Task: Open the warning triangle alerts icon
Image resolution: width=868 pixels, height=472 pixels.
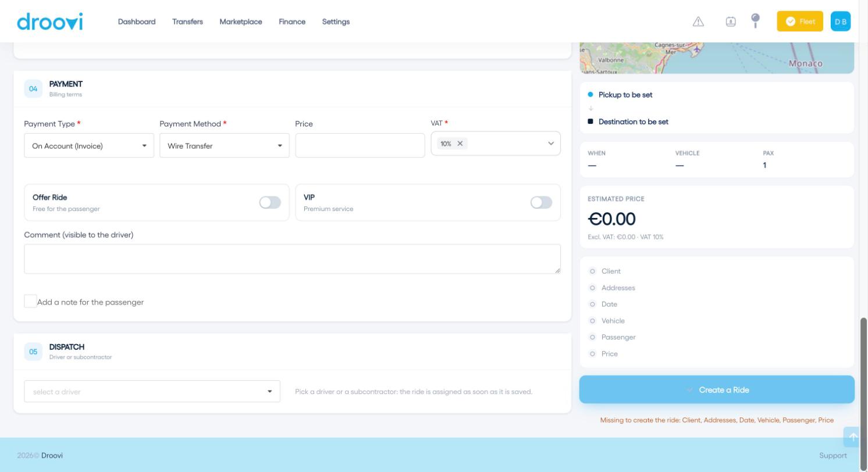Action: pos(698,22)
